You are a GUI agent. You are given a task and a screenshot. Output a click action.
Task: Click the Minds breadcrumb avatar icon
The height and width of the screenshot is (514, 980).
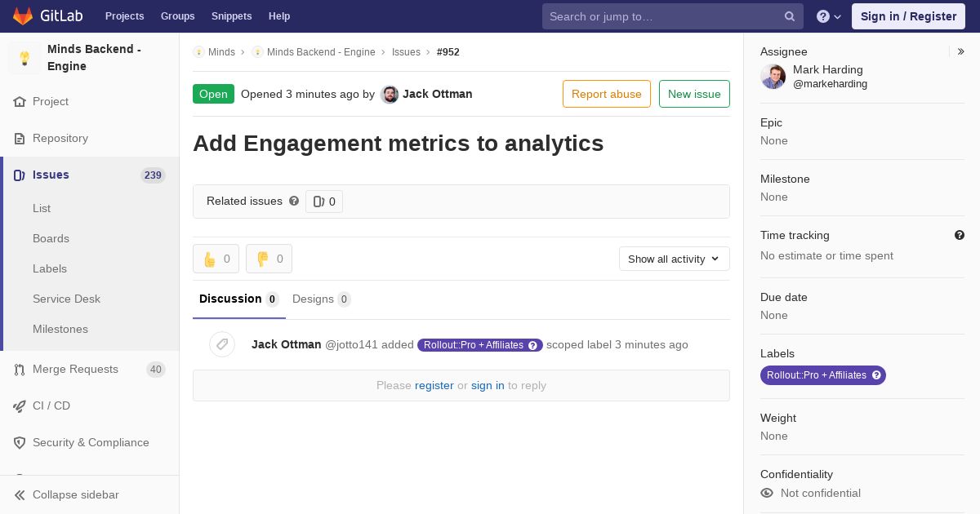[198, 52]
